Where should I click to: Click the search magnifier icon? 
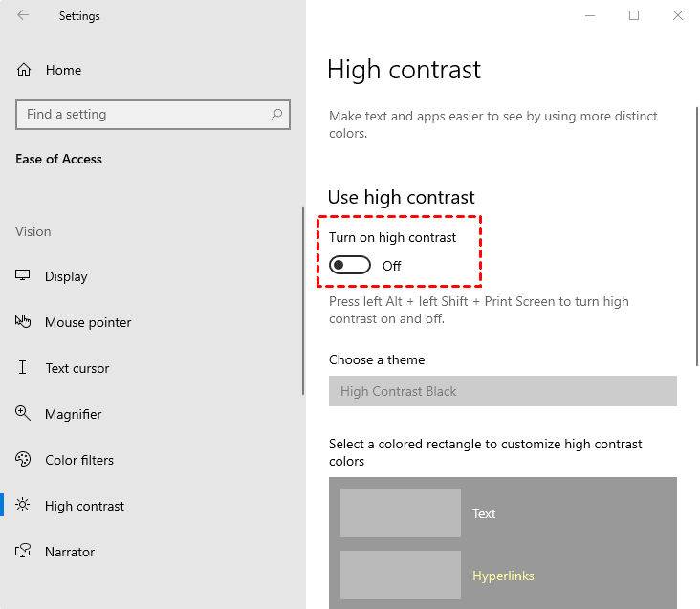pyautogui.click(x=276, y=115)
